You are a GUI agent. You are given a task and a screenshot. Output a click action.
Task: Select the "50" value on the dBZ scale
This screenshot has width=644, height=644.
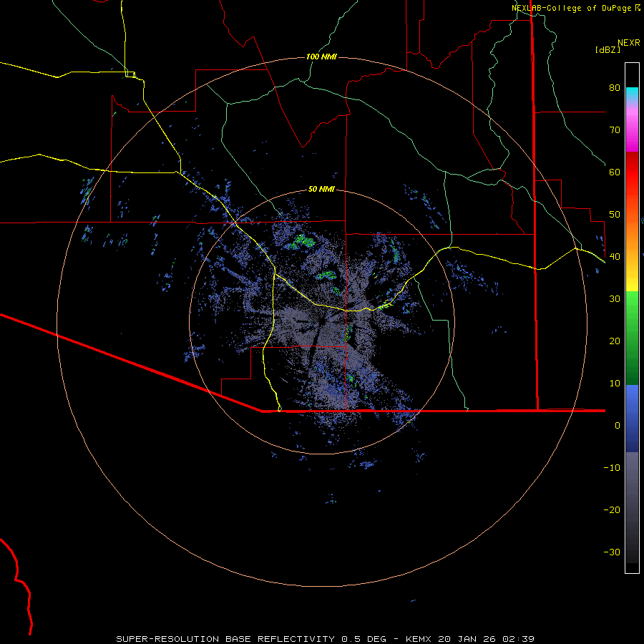pyautogui.click(x=615, y=215)
